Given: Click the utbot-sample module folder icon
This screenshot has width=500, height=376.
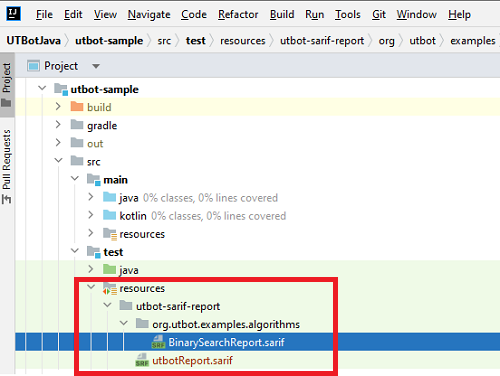Looking at the screenshot, I should point(61,89).
